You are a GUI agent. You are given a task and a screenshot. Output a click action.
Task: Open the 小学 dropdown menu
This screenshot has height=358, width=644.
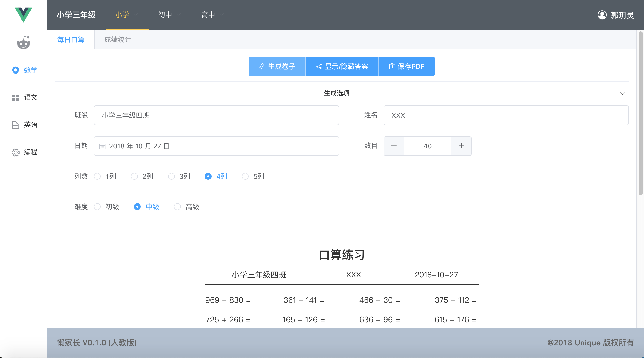tap(127, 15)
